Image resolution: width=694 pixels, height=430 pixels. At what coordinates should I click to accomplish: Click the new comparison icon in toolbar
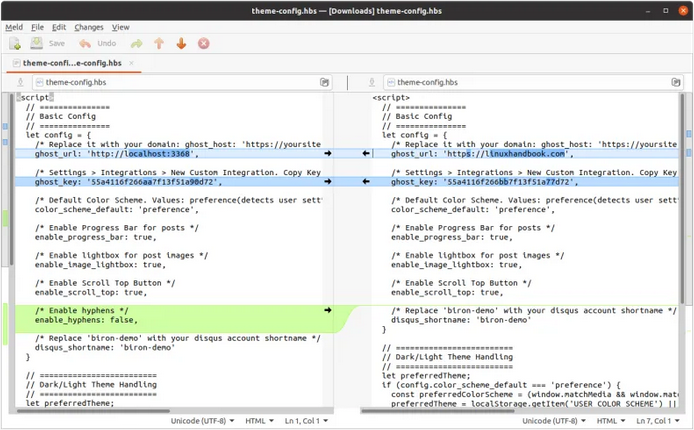pos(15,43)
